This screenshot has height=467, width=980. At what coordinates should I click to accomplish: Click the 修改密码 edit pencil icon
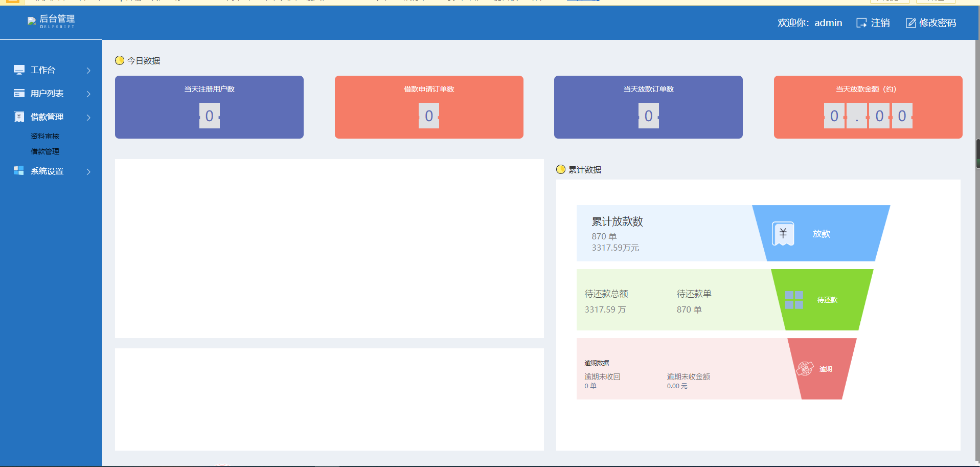coord(911,23)
